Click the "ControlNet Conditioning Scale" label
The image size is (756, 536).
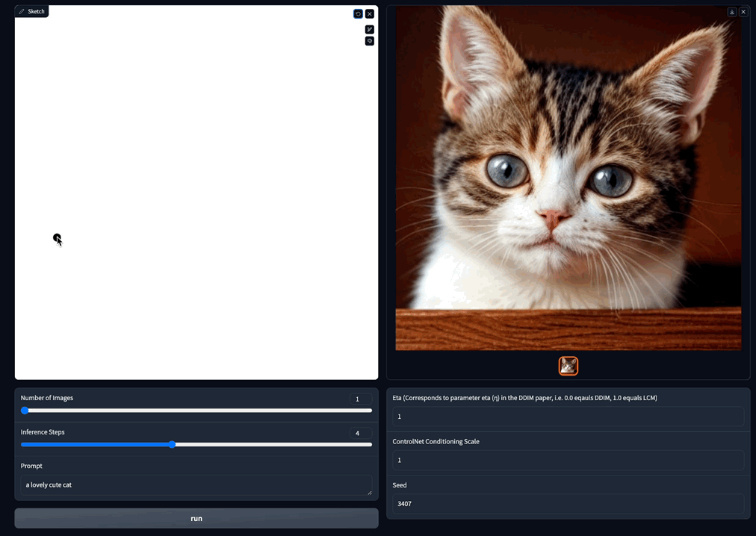436,441
